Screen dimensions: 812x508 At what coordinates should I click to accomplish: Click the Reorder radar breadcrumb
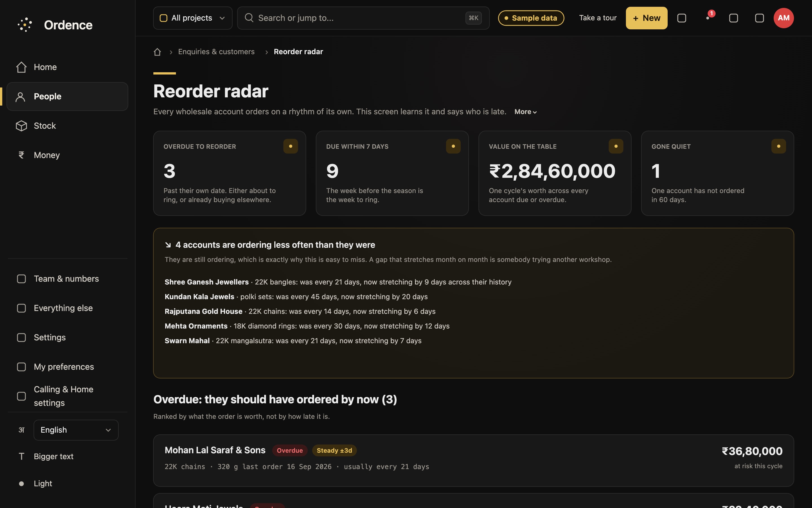tap(298, 52)
